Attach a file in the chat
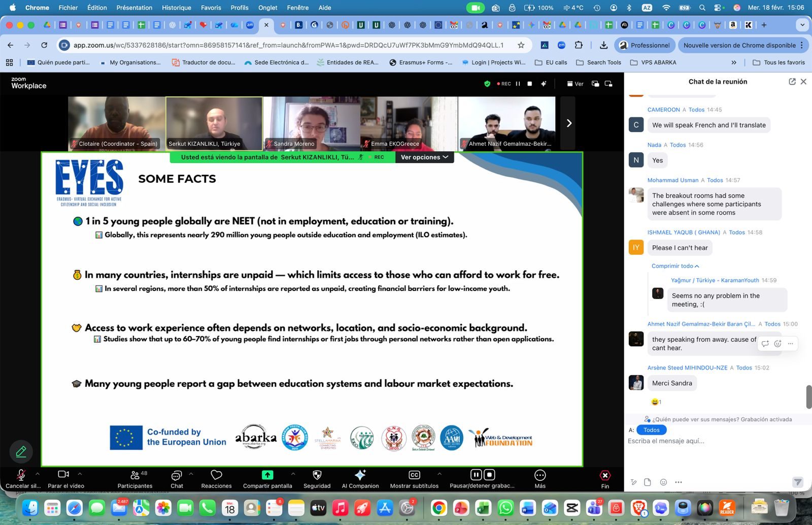The width and height of the screenshot is (812, 525). tap(648, 482)
